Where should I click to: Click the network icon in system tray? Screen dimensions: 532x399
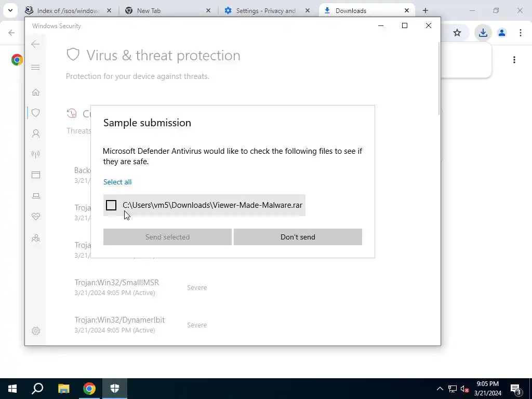coord(453,389)
